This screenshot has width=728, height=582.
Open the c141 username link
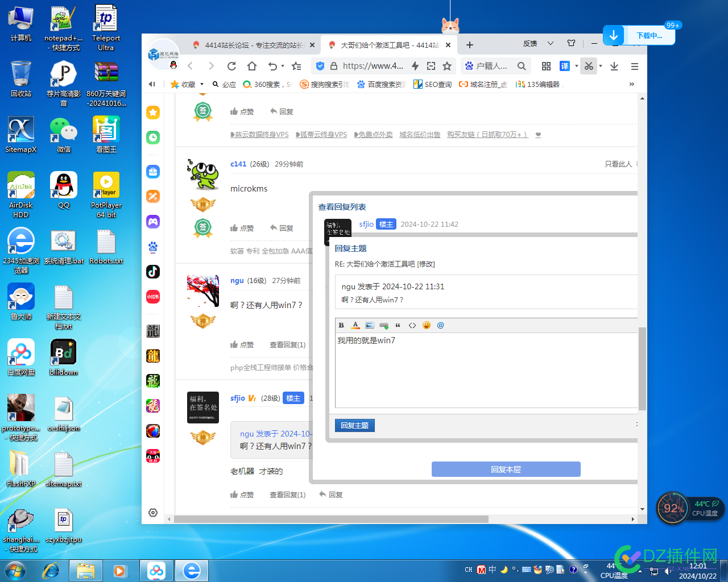(x=238, y=164)
